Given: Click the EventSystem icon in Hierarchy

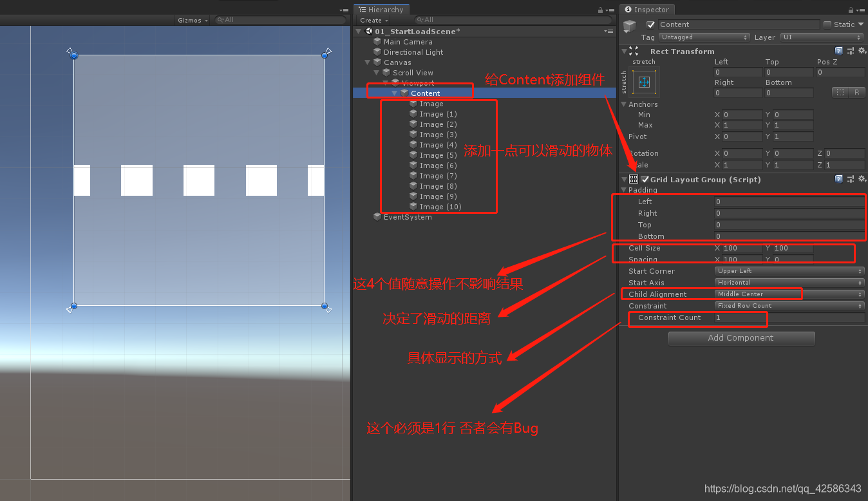Looking at the screenshot, I should tap(377, 217).
